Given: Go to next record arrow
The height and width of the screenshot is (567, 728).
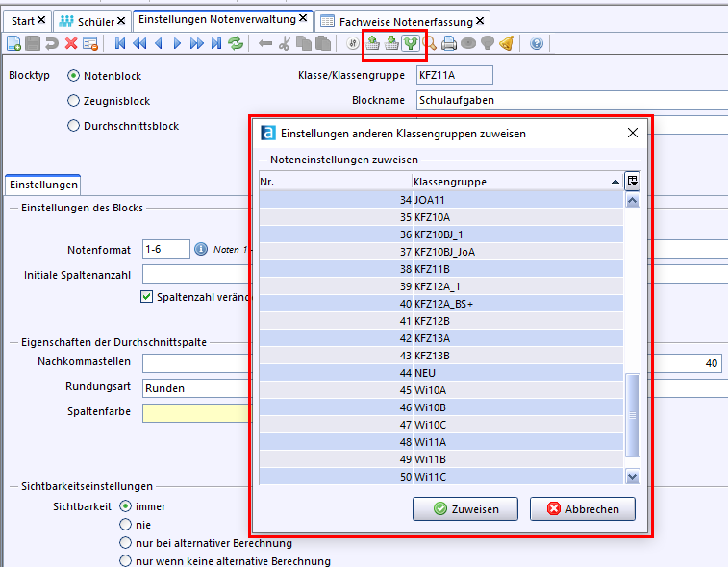Looking at the screenshot, I should click(x=177, y=43).
